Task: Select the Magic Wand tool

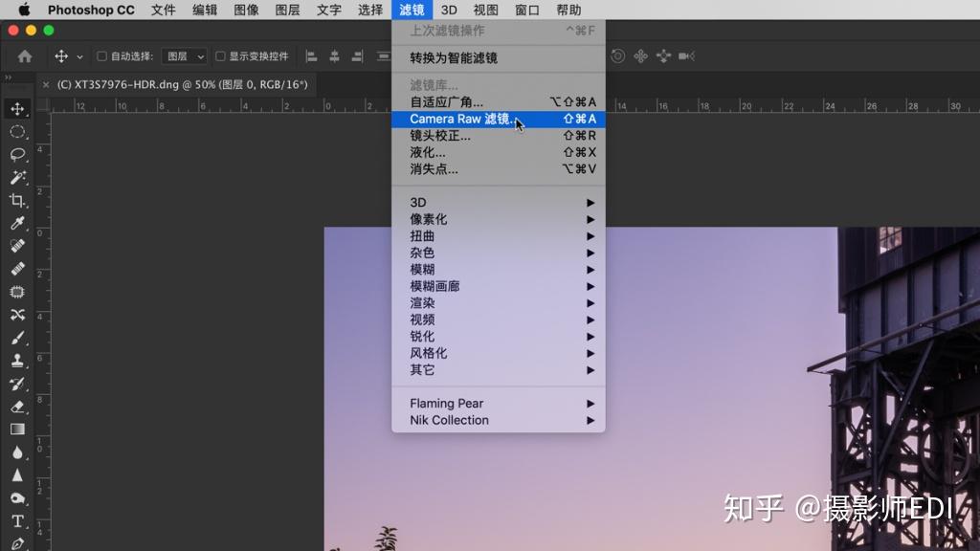Action: pyautogui.click(x=17, y=177)
